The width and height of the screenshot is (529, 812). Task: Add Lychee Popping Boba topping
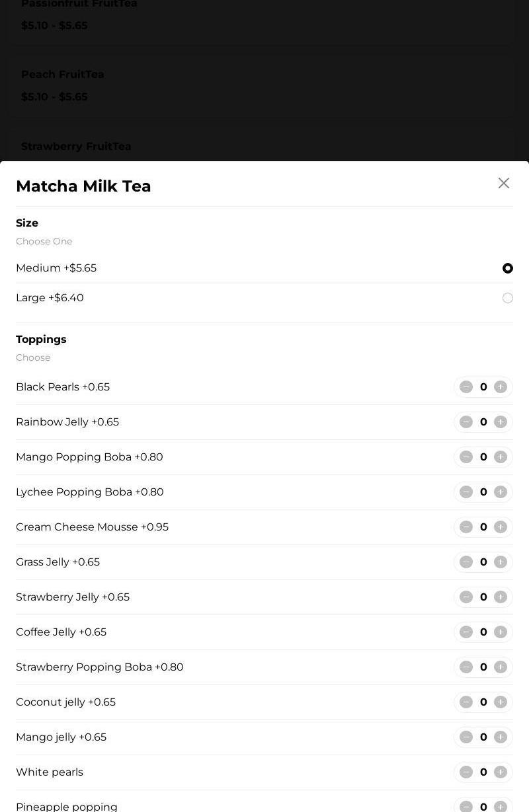point(501,492)
